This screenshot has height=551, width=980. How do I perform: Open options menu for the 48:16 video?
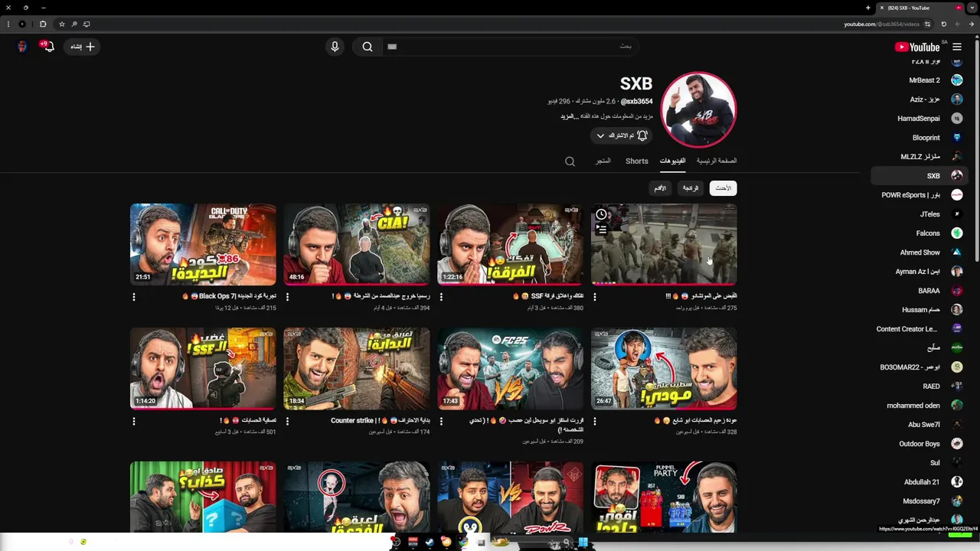pyautogui.click(x=288, y=297)
